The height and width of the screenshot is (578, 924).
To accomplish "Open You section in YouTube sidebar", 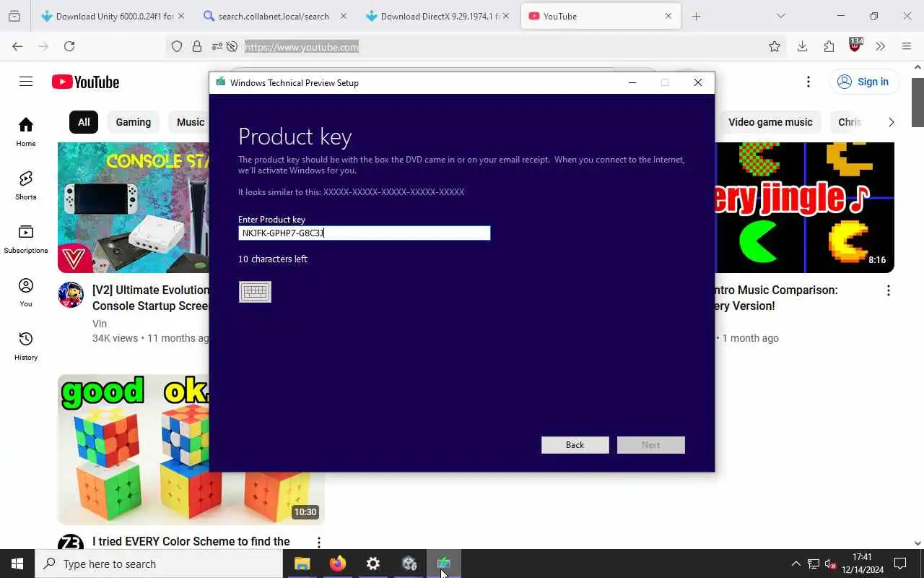I will tap(26, 292).
